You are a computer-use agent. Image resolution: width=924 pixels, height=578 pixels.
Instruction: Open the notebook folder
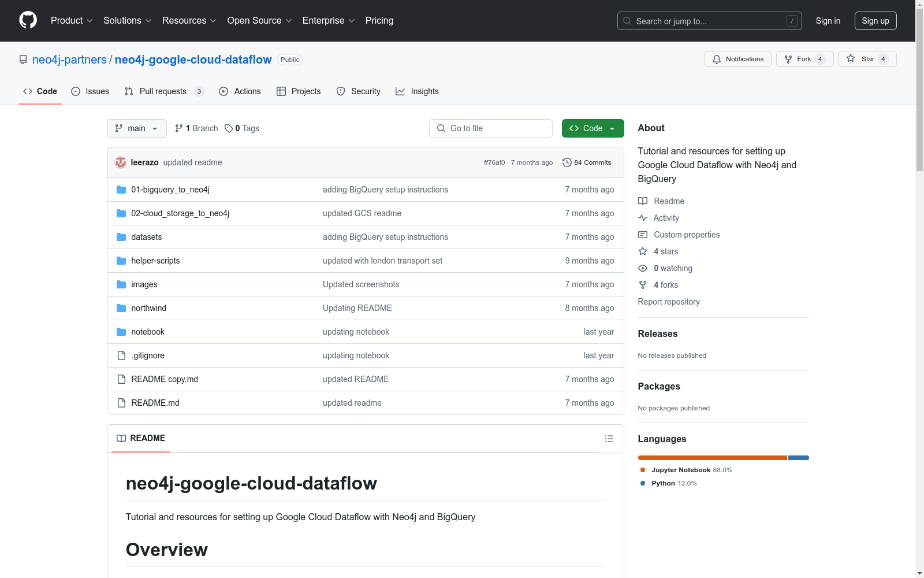(148, 332)
